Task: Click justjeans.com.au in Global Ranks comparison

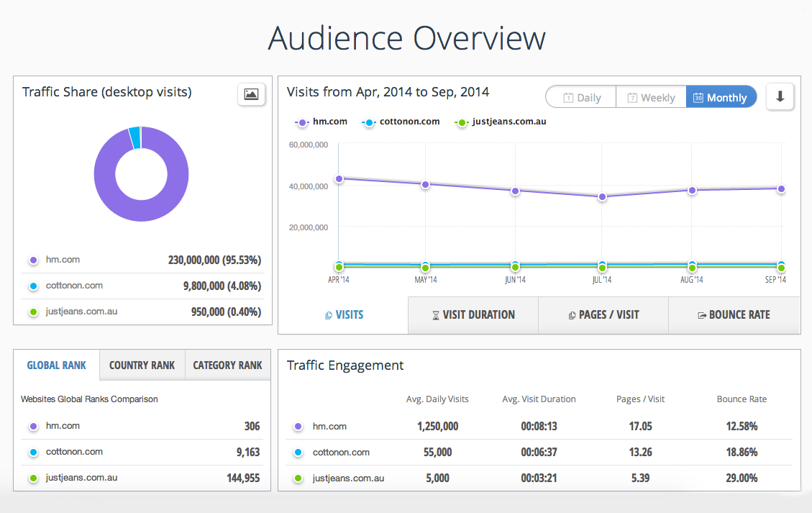Action: (81, 478)
